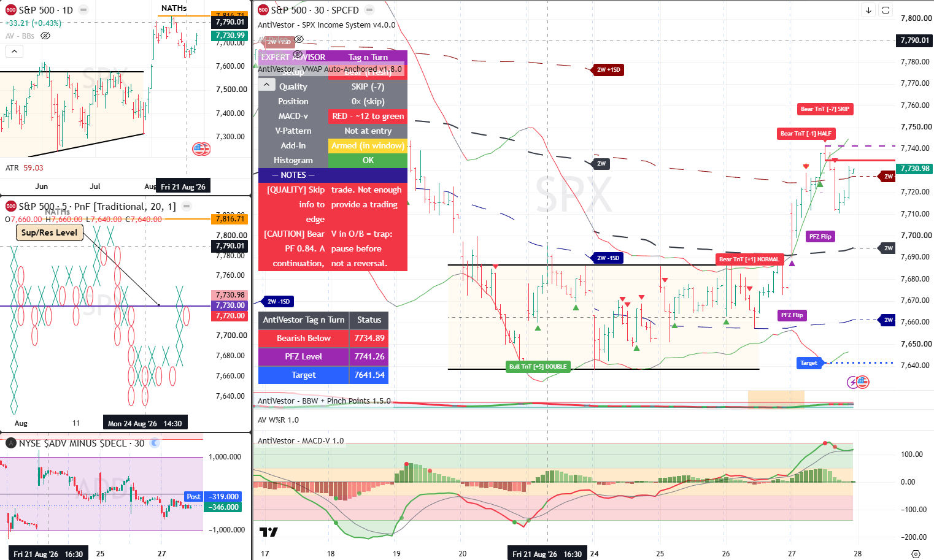This screenshot has width=934, height=560.
Task: Select the AntiVestor BBW + Pinch Points legend
Action: click(324, 401)
